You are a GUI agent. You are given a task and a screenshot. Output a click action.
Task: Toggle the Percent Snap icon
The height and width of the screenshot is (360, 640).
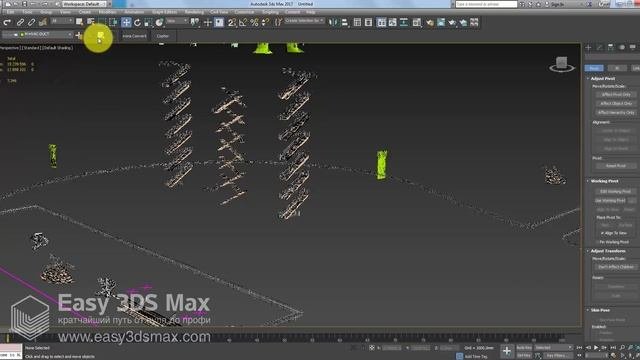point(254,22)
